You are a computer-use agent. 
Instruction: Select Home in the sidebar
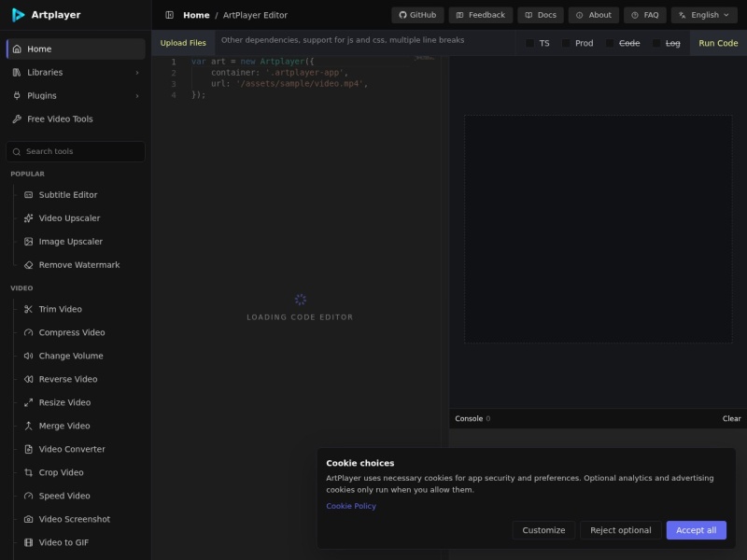click(x=76, y=49)
